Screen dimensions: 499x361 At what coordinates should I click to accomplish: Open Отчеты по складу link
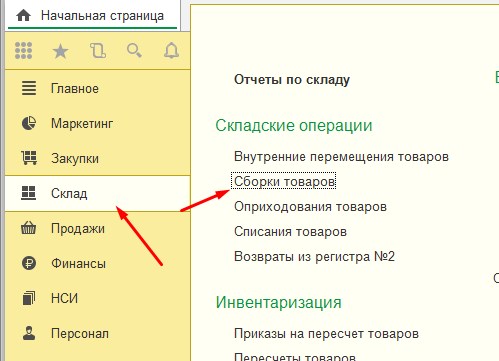coord(292,80)
